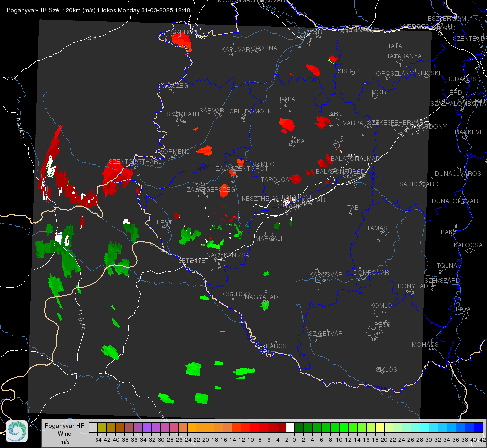Select the BONYHAD town label
Screen dimensions: 487x448
point(413,286)
